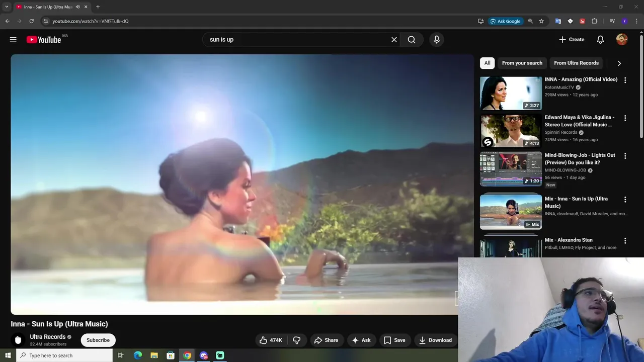The width and height of the screenshot is (644, 362).
Task: Run search with magnifier button
Action: pos(412,40)
